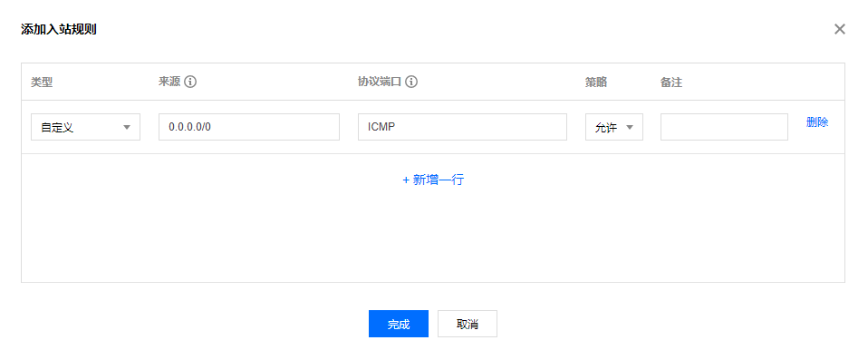Click the 来源 column header text
868x350 pixels.
(169, 82)
